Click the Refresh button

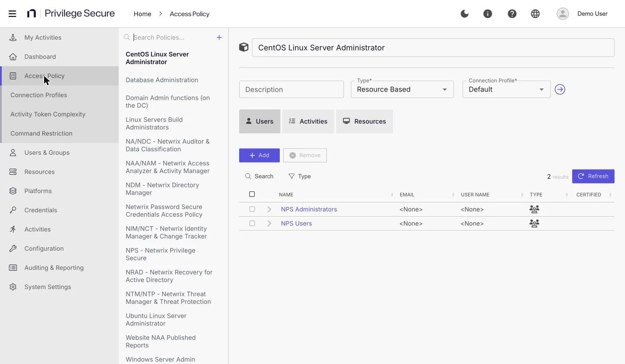[x=593, y=176]
